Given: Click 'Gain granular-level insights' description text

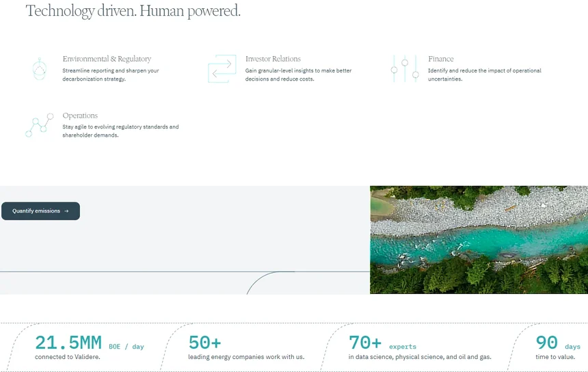Looking at the screenshot, I should pyautogui.click(x=299, y=75).
